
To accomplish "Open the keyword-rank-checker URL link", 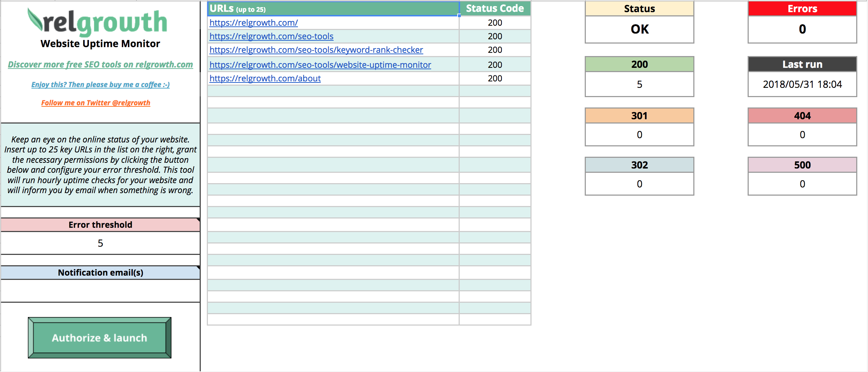I will 316,50.
